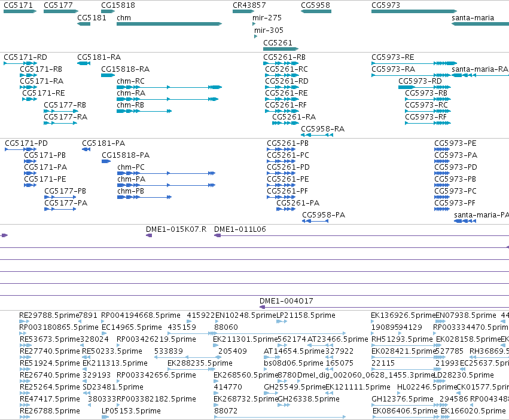509x420 pixels.
Task: Select the CG5261 gene bar
Action: [281, 49]
